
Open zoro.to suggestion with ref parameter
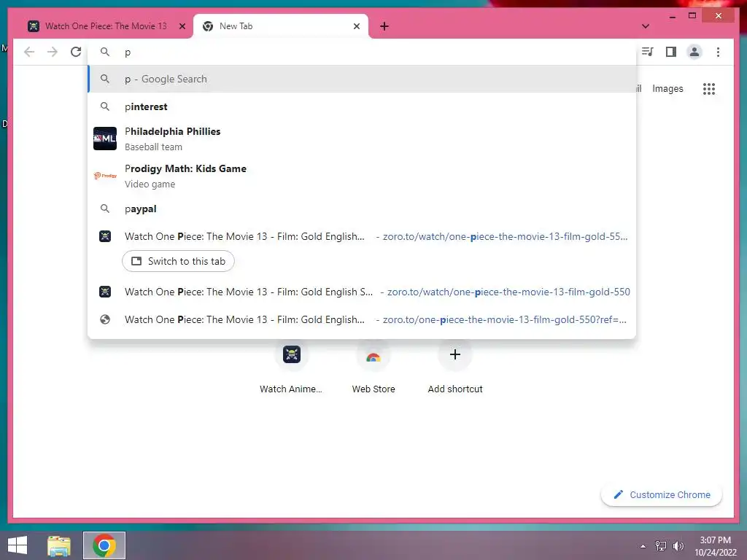tap(362, 319)
